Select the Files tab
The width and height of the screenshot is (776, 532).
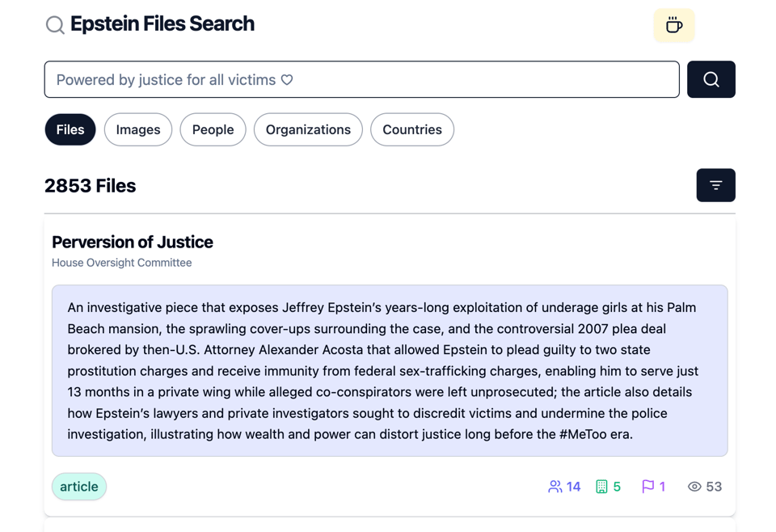click(70, 129)
